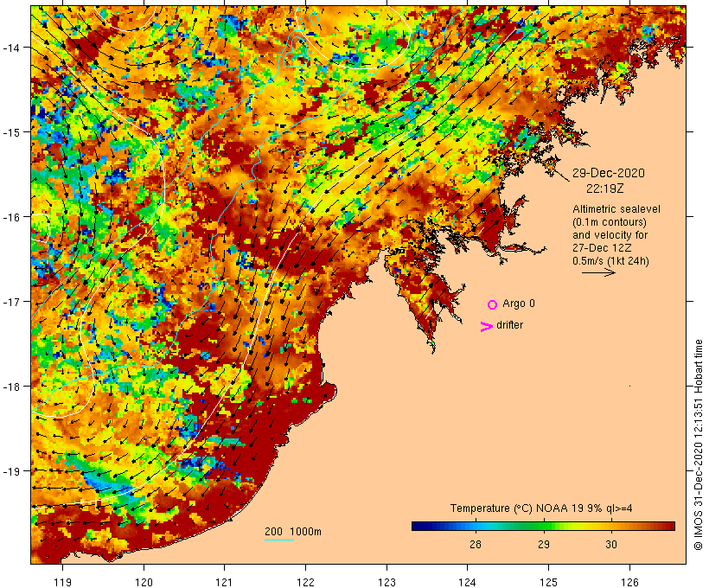
Task: Click the date text 29-Dec-2020
Action: pos(609,173)
